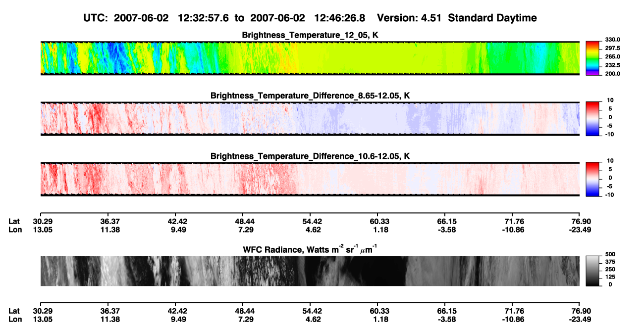Click the 8.65-12.05 temperature difference plot panel

click(x=310, y=119)
